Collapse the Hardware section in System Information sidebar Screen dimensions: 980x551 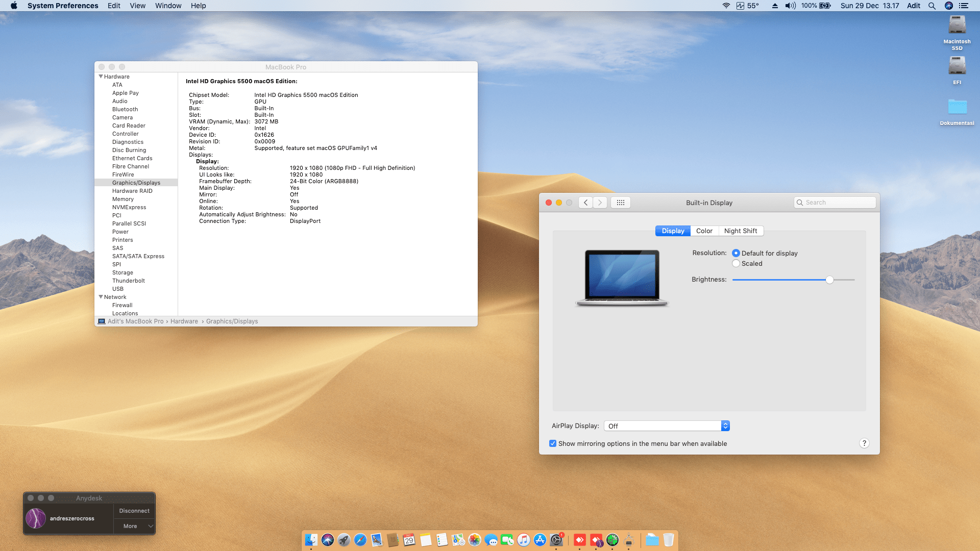(101, 77)
